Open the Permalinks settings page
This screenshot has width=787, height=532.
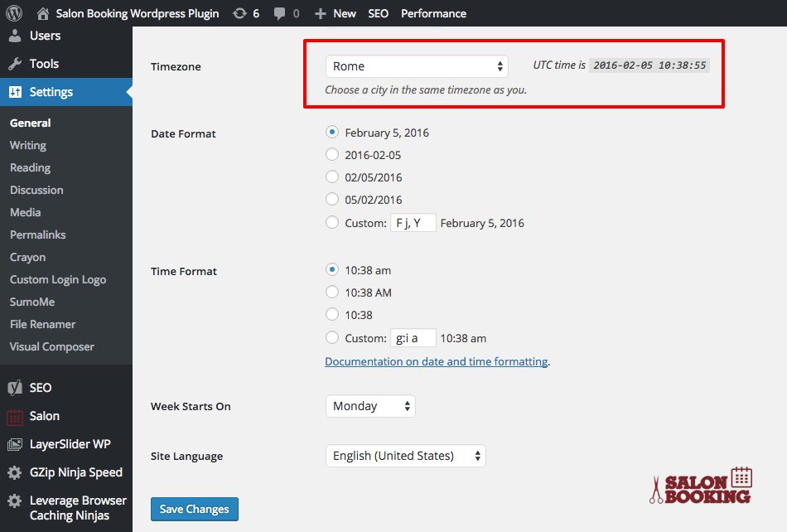[x=37, y=235]
